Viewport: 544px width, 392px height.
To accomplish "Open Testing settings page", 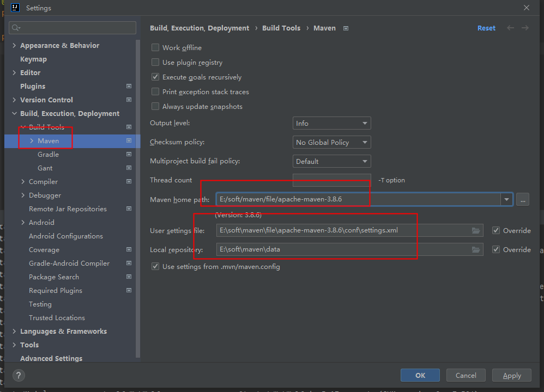I will pos(40,304).
